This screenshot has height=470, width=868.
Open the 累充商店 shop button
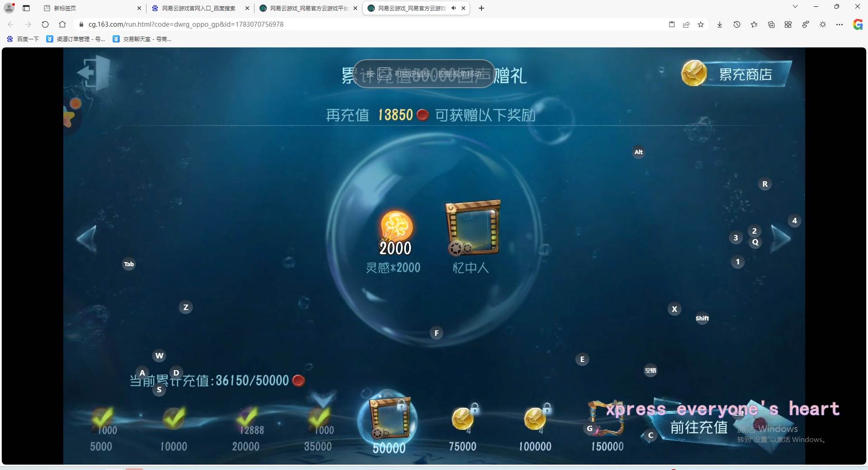pyautogui.click(x=736, y=74)
